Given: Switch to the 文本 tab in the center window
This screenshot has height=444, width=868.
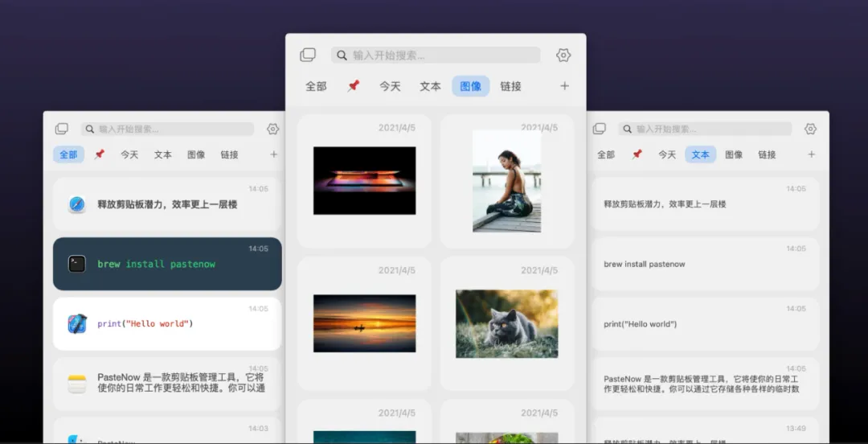Looking at the screenshot, I should (430, 87).
